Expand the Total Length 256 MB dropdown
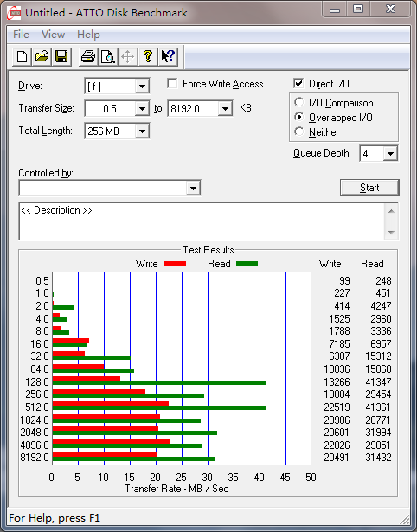Viewport: 417px width, 532px height. 142,131
